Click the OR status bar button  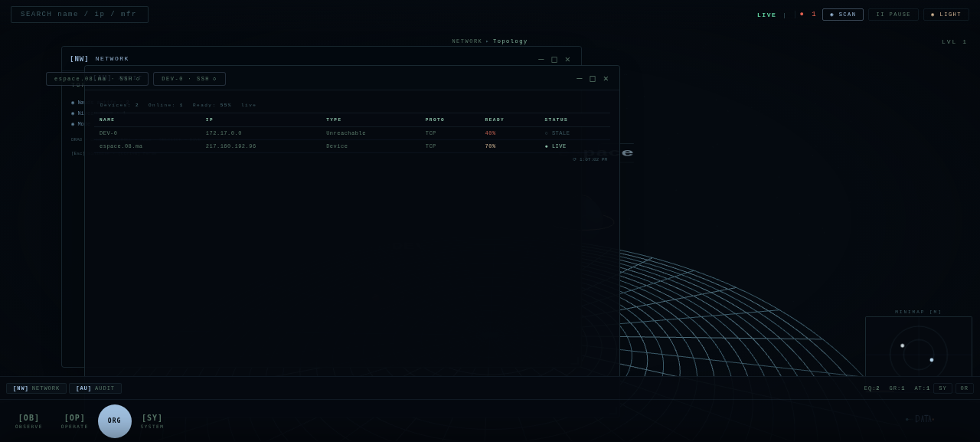[964, 388]
